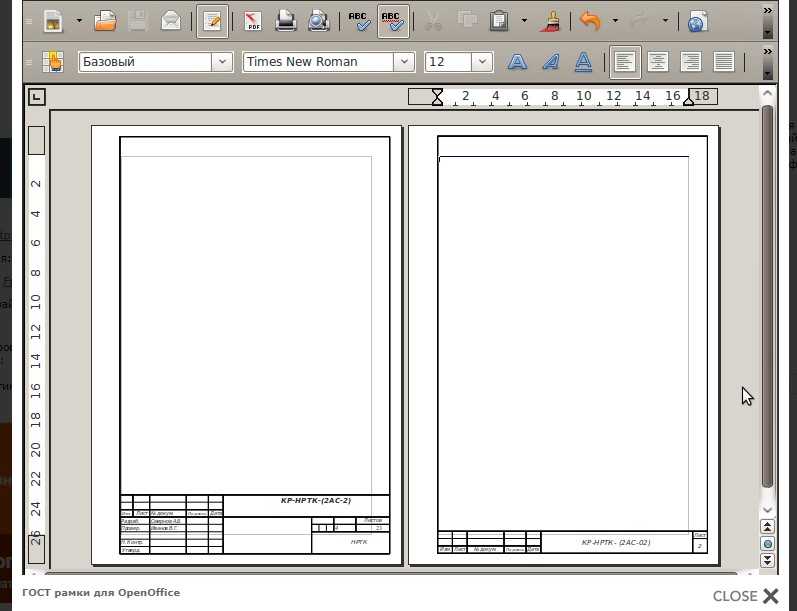Click the Базовый paragraph style field
This screenshot has width=797, height=611.
click(145, 62)
